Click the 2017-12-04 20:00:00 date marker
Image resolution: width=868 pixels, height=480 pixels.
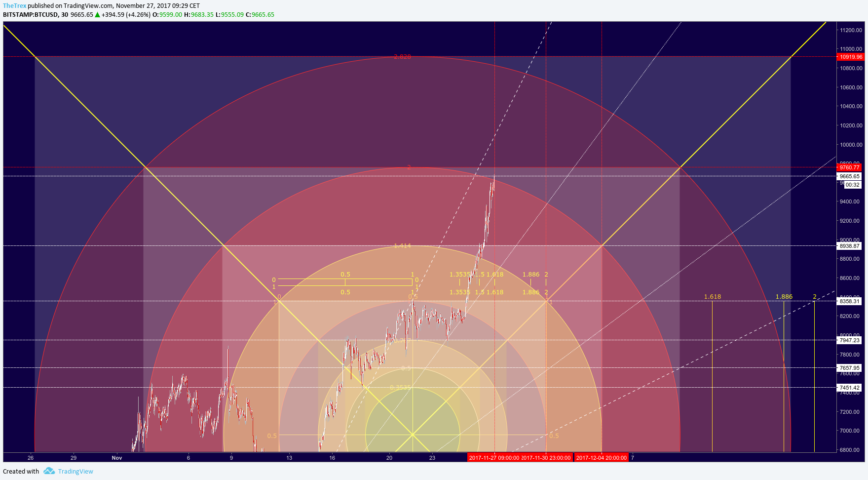[x=602, y=458]
